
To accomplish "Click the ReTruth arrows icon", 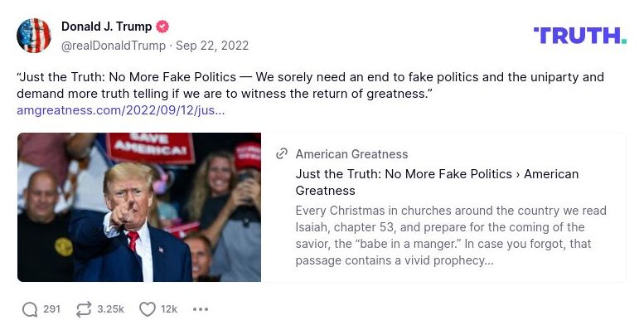I will 83,309.
